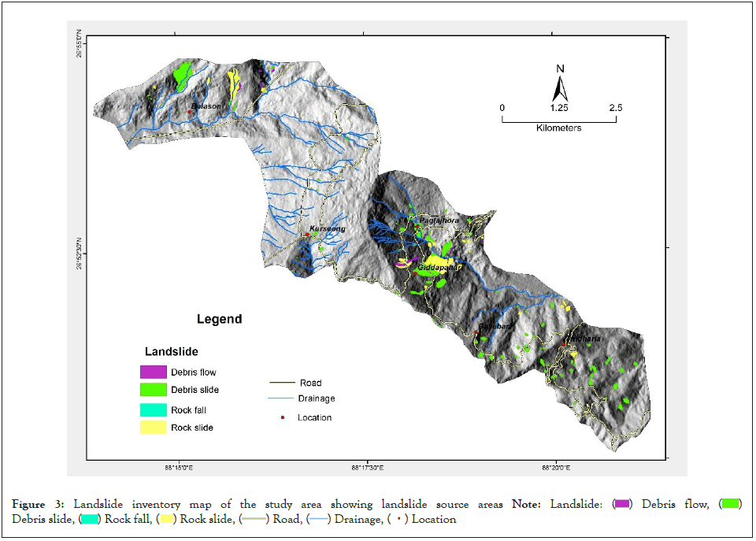Pick the cyan Rock fall legend swatch
This screenshot has height=541, width=756.
click(x=153, y=409)
